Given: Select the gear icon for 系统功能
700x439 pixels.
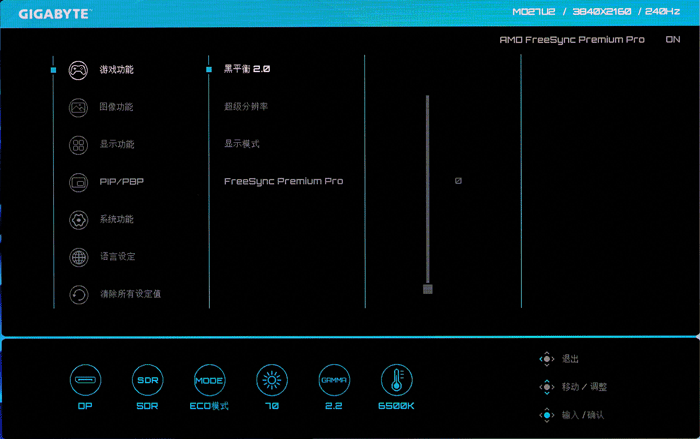Looking at the screenshot, I should point(78,220).
